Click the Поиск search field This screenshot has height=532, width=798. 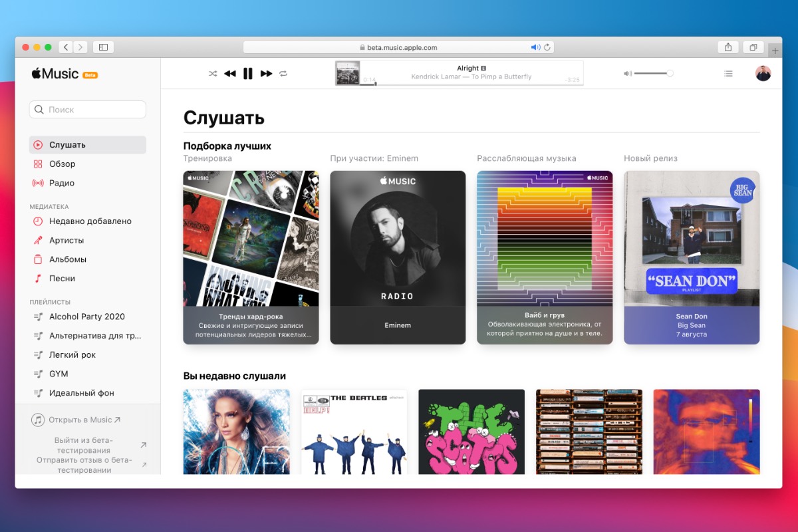tap(88, 110)
